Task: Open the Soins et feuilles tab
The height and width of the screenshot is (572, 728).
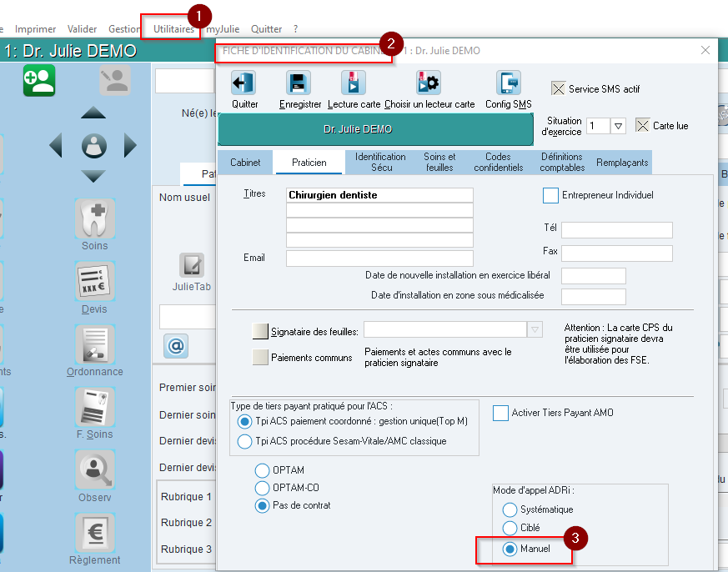Action: [439, 163]
